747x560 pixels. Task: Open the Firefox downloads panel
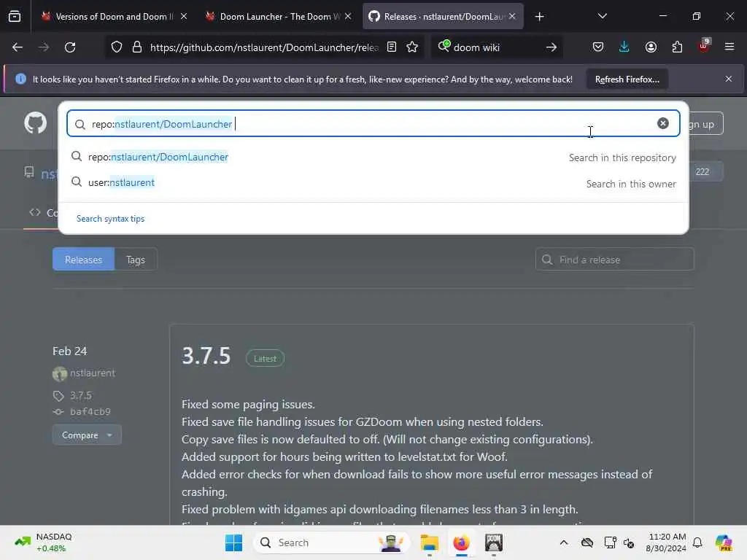point(624,47)
